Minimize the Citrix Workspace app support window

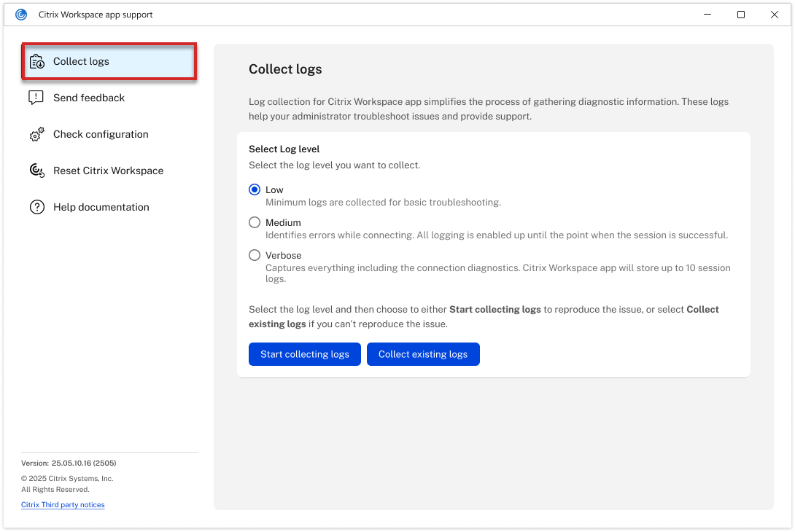tap(707, 15)
